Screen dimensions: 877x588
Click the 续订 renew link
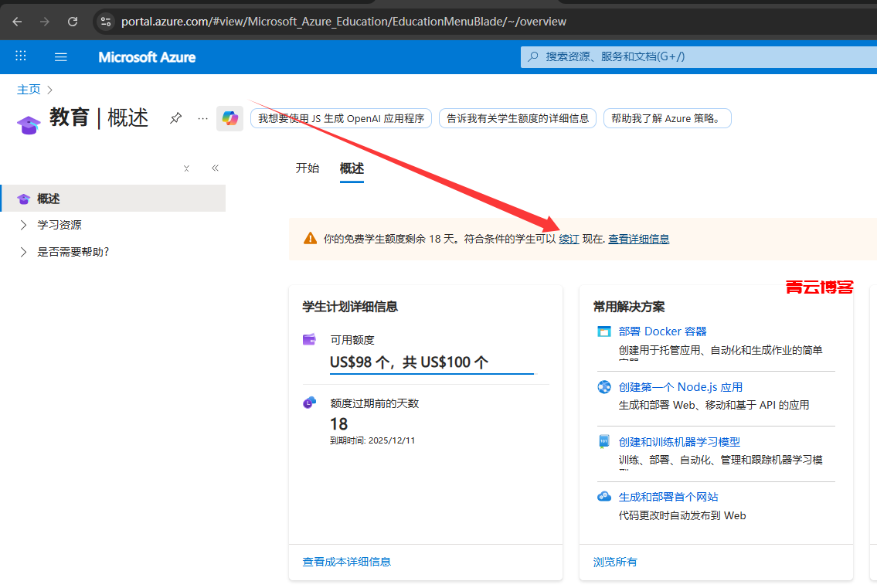click(569, 239)
